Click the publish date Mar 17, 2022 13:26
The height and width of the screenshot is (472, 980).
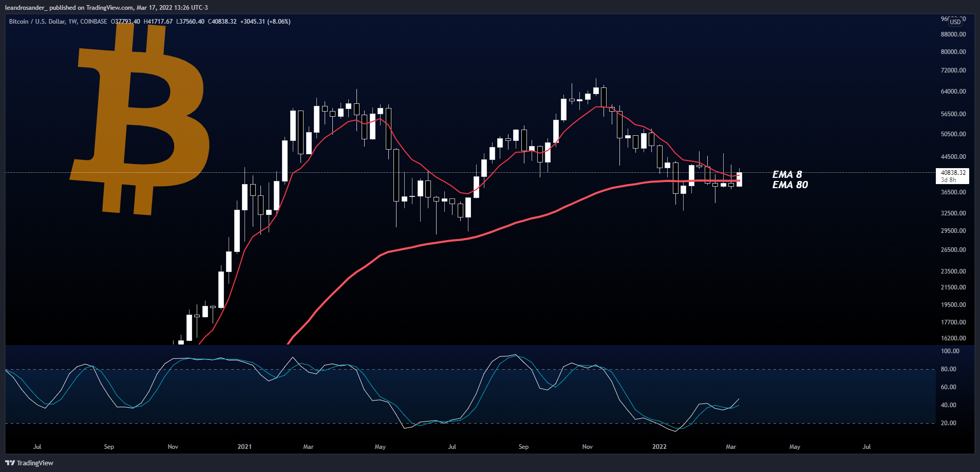[x=163, y=8]
